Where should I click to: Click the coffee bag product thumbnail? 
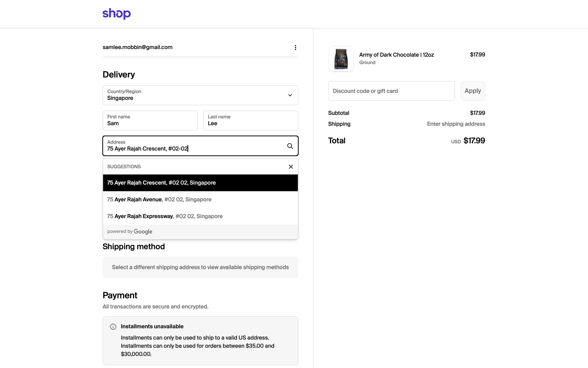[x=341, y=59]
